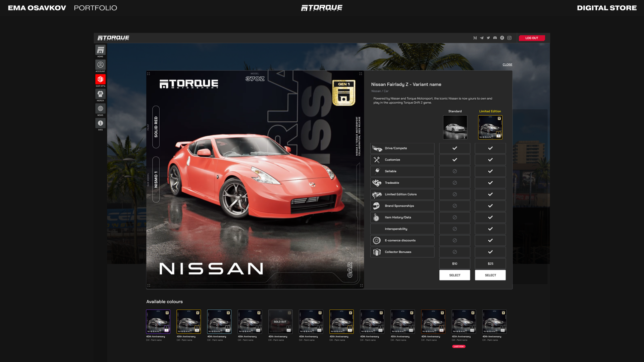Click the DIGITAL STORE heading
This screenshot has width=644, height=362.
(607, 8)
